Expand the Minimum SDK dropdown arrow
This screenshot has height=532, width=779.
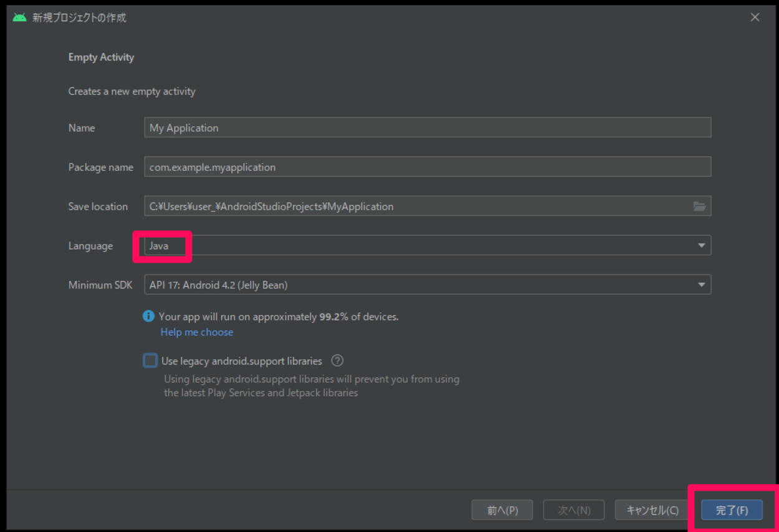pos(702,285)
